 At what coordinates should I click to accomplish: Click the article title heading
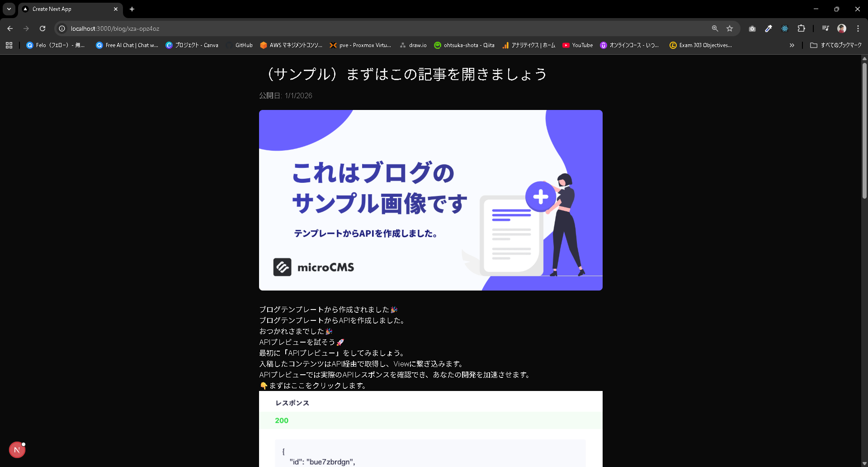[406, 74]
